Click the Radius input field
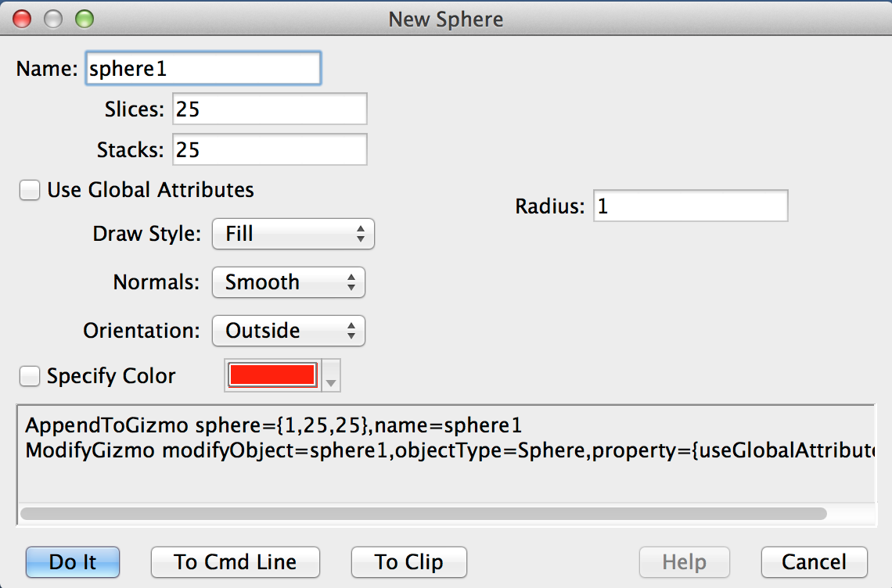892x588 pixels. pyautogui.click(x=689, y=206)
